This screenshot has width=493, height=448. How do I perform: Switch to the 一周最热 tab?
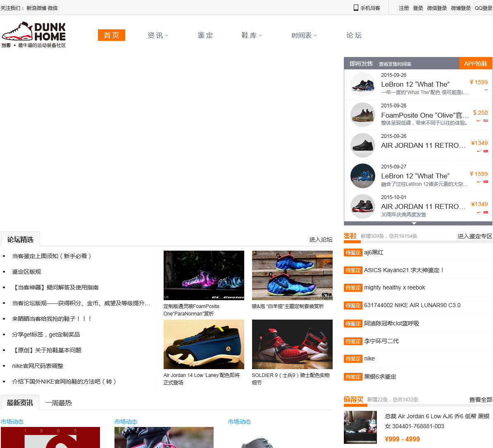coord(59,403)
